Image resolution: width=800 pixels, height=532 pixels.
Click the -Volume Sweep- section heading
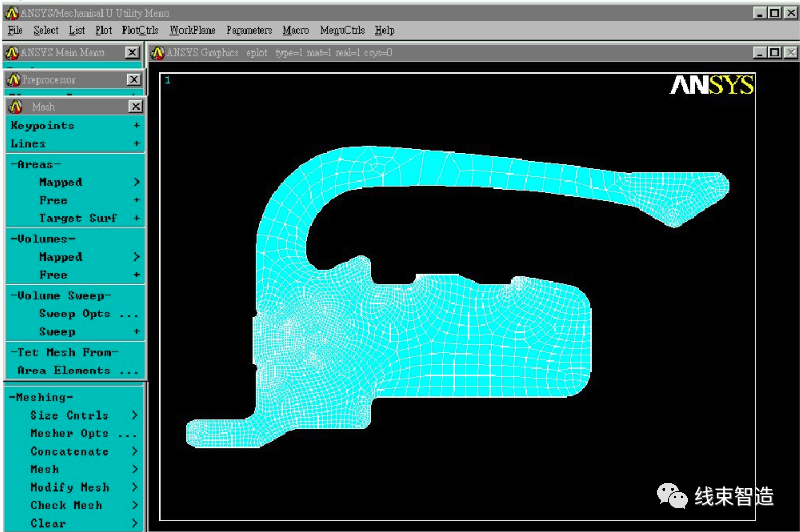pos(61,296)
